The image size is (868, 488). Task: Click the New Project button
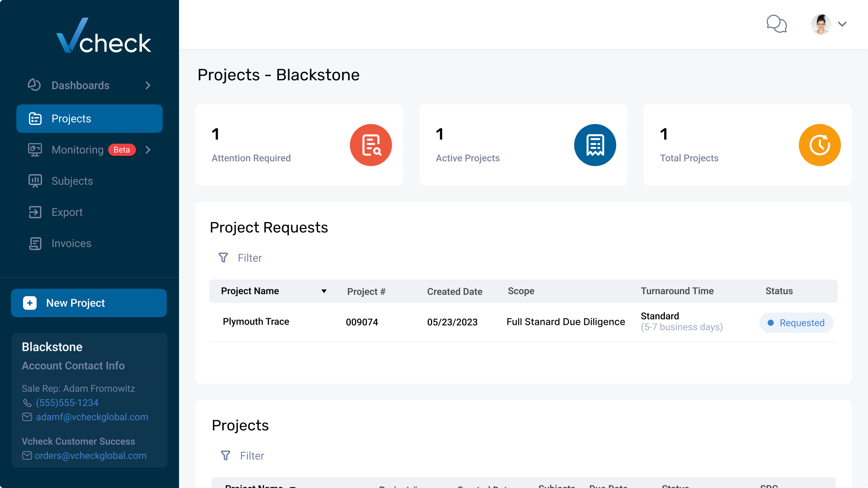click(x=89, y=303)
